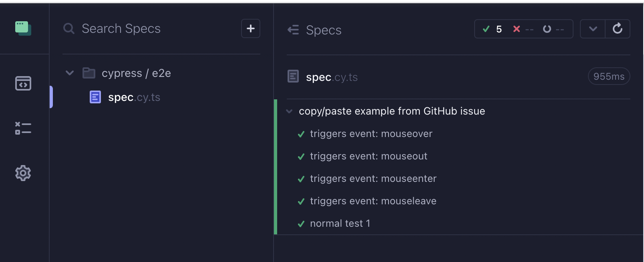The image size is (644, 262).
Task: Click the magnifier icon in Search Specs
Action: [x=68, y=28]
